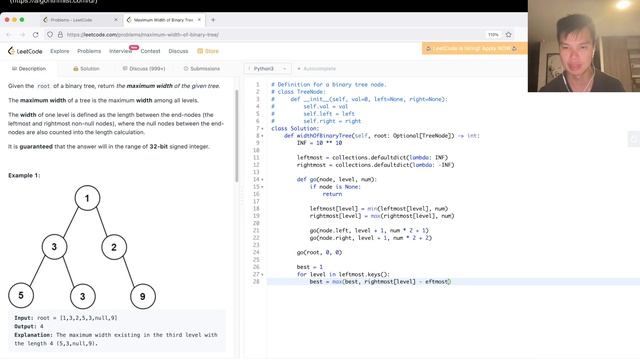Click the 'leftmost = collections.defaultdict' code line

pyautogui.click(x=372, y=158)
